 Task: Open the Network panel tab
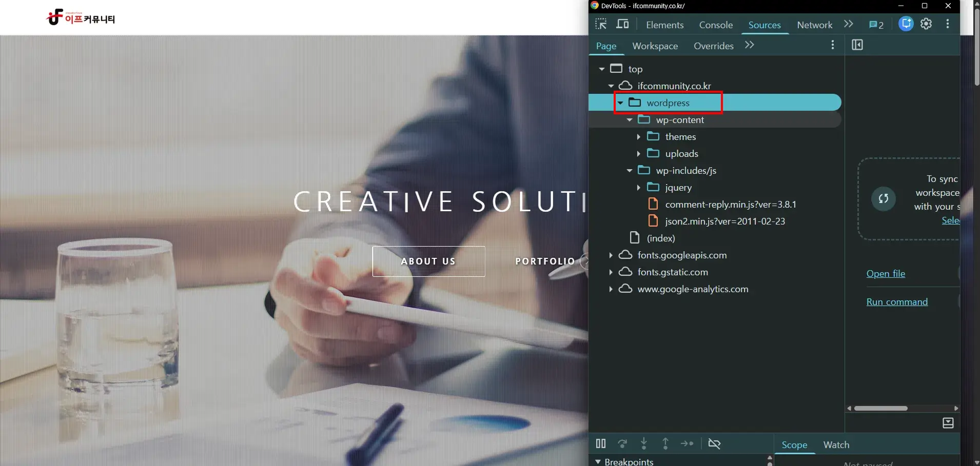[x=815, y=25]
